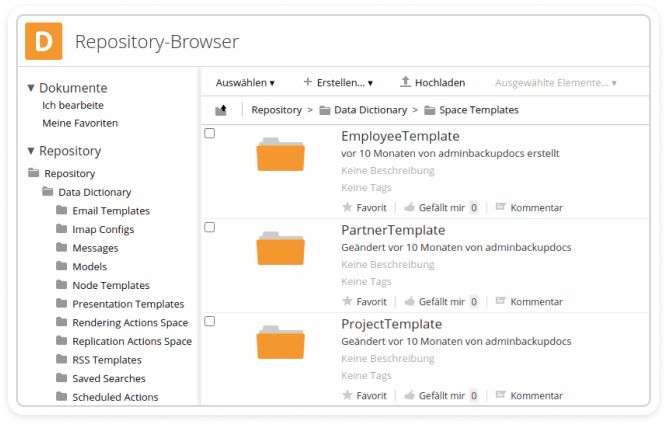Collapse the Repository section triangle
Viewport: 667px width, 425px height.
(x=31, y=151)
